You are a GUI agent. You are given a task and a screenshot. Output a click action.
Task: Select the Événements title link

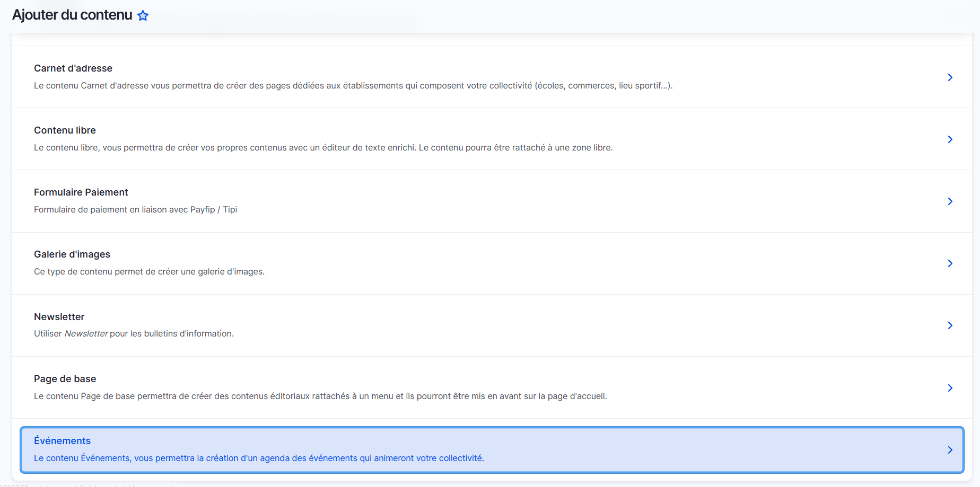[x=62, y=441]
